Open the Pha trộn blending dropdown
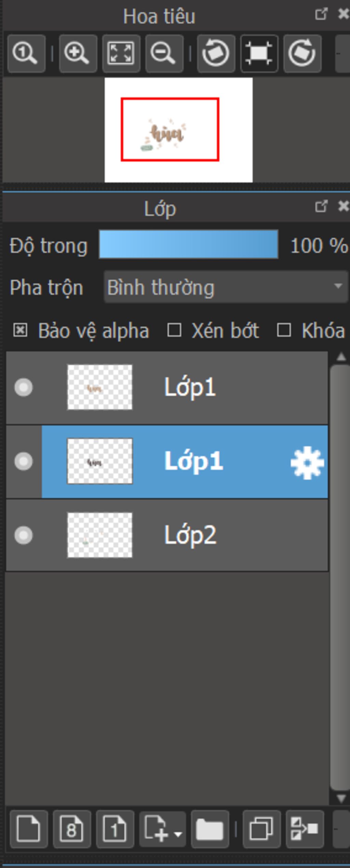Screen dimensions: 350x868 (x=226, y=287)
